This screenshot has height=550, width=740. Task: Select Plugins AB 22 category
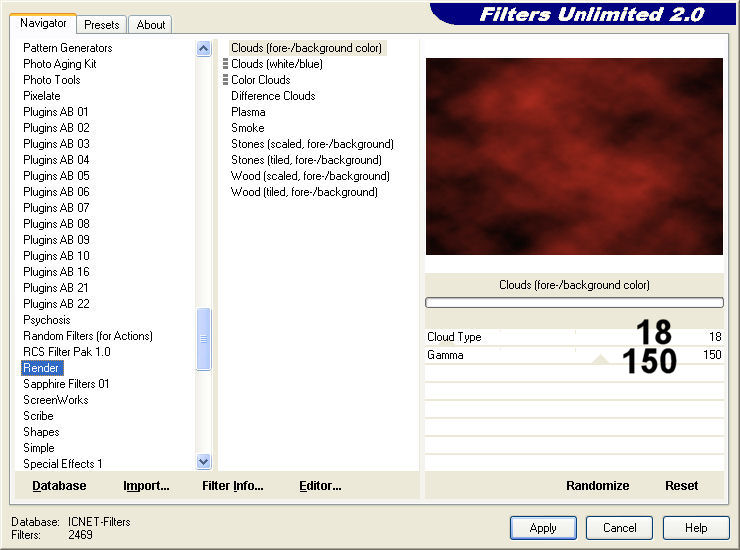[56, 304]
